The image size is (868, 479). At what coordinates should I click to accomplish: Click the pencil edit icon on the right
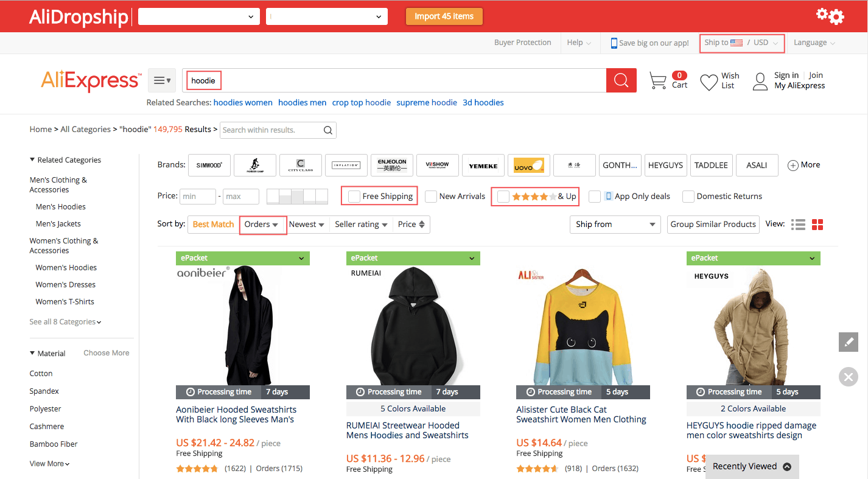848,341
